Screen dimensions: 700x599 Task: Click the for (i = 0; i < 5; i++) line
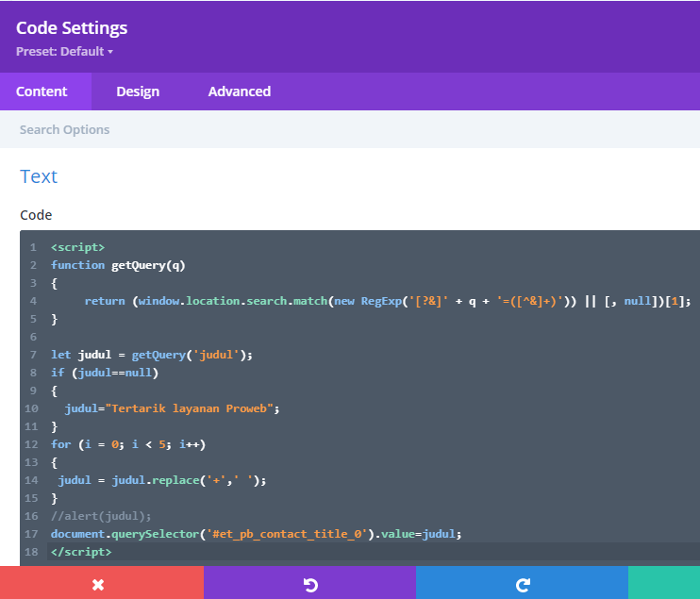click(x=128, y=444)
